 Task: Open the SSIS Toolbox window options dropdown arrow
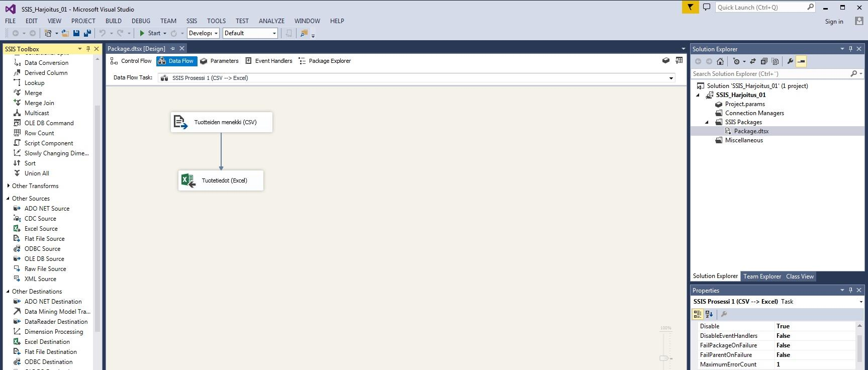[79, 49]
